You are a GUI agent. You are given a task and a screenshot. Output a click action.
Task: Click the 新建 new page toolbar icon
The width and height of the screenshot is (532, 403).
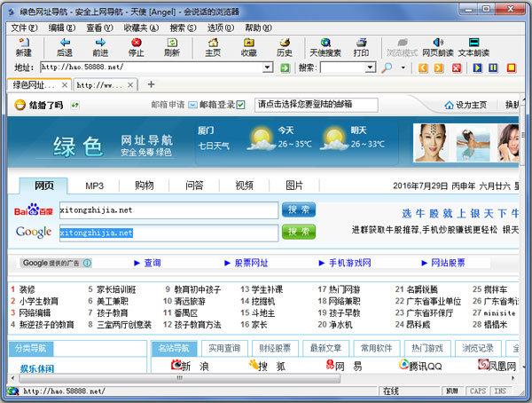tap(23, 47)
